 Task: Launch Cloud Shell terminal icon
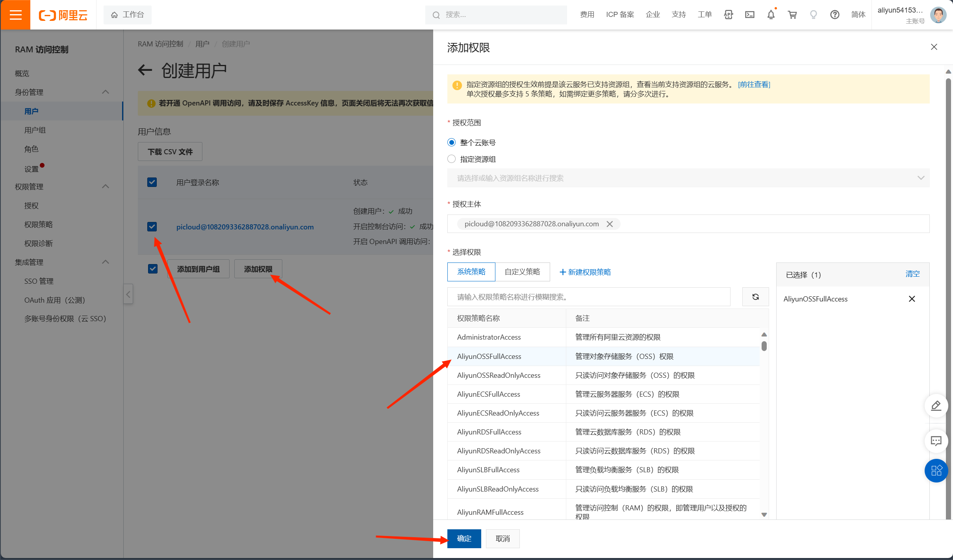(749, 15)
